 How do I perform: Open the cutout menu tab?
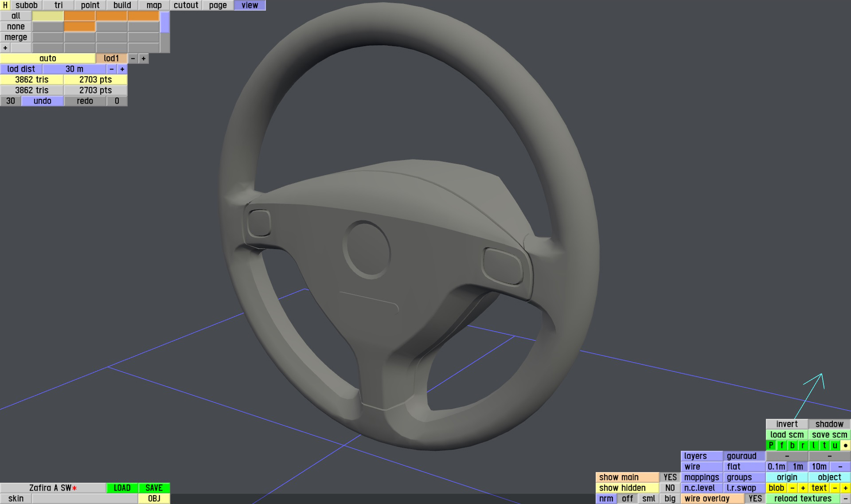pos(186,5)
